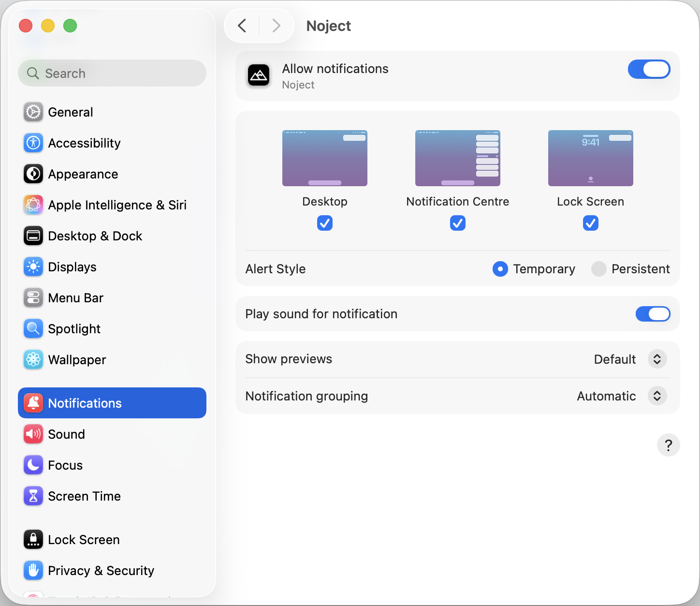The image size is (700, 606).
Task: Disable Play sound for notification switch
Action: click(x=653, y=314)
